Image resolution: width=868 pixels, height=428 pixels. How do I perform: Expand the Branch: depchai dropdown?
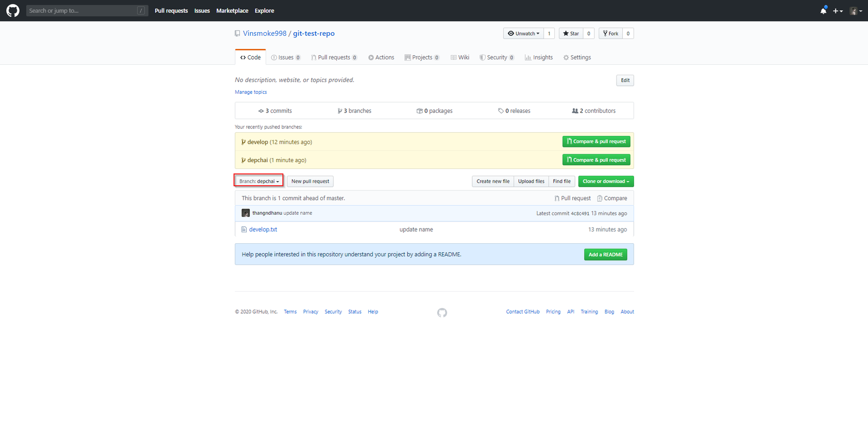tap(259, 181)
